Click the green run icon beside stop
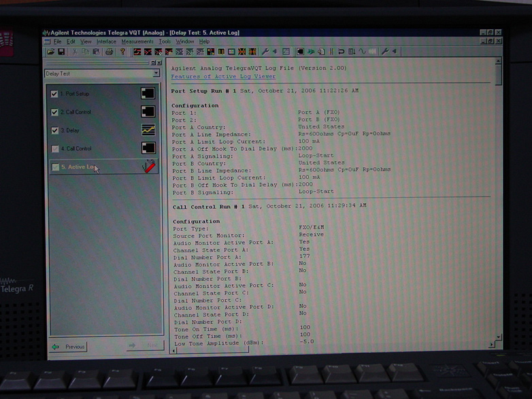532x399 pixels. [310, 52]
